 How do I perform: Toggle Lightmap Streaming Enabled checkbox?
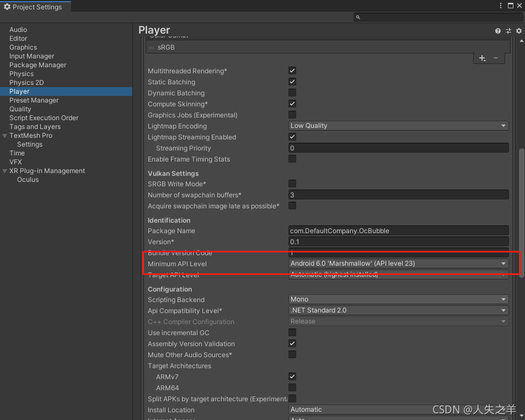click(292, 137)
